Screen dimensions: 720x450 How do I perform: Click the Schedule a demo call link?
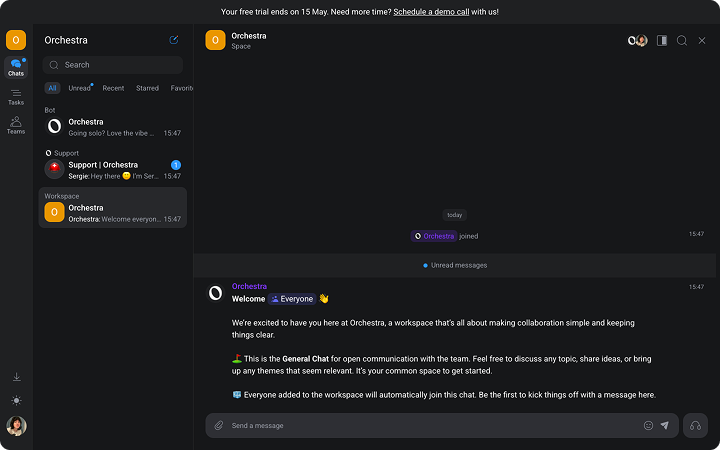[x=431, y=12]
